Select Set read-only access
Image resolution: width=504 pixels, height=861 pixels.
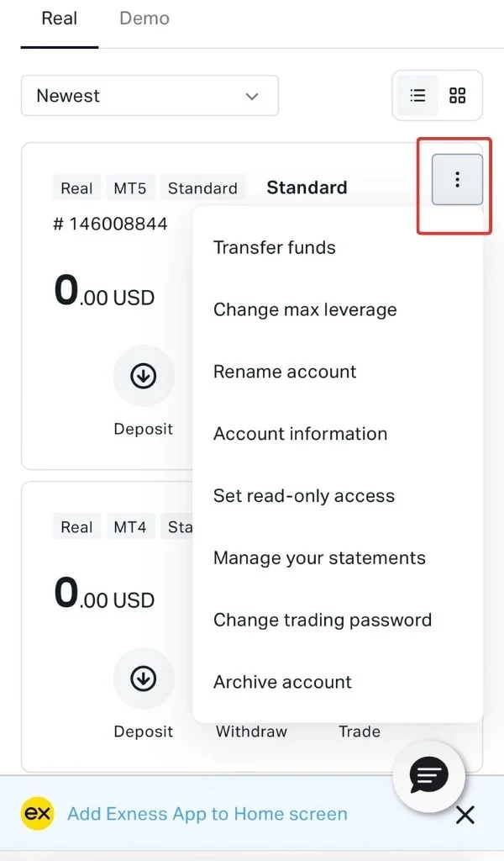pos(304,496)
